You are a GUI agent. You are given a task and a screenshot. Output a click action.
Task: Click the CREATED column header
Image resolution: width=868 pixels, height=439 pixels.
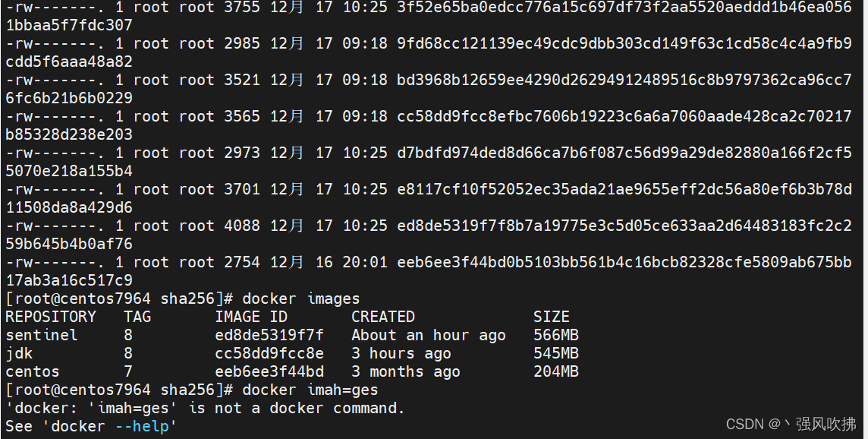(383, 317)
